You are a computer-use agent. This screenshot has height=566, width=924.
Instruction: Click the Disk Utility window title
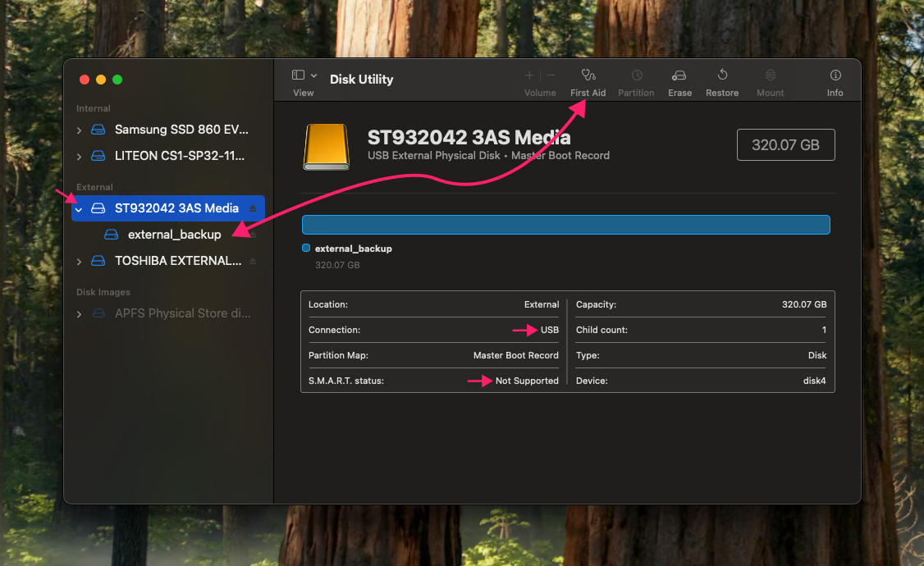361,79
